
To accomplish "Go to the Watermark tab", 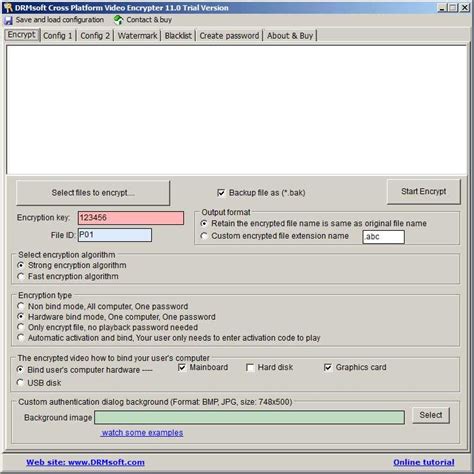I will 137,36.
